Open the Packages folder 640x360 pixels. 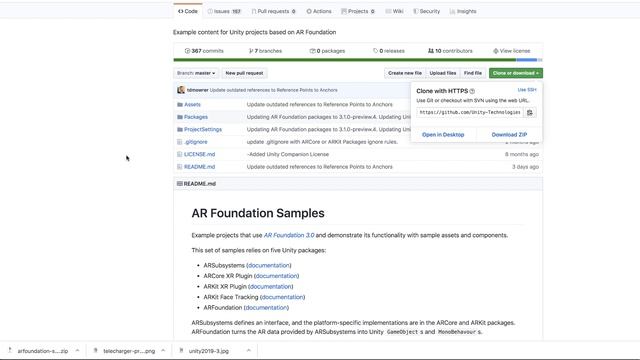pos(196,117)
